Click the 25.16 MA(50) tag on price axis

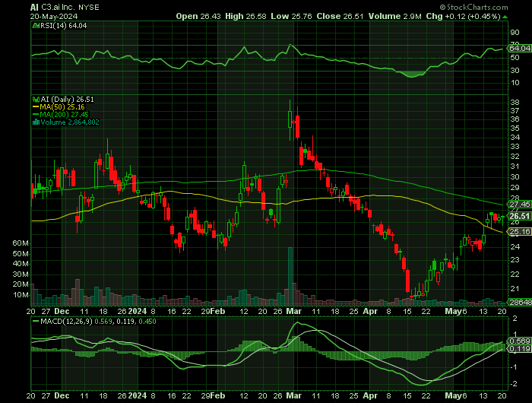[x=519, y=232]
